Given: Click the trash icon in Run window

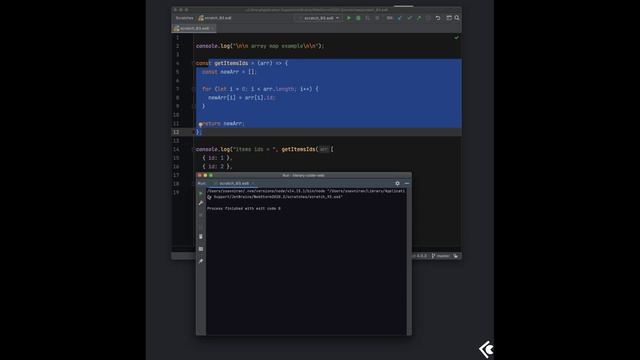Looking at the screenshot, I should 200,237.
